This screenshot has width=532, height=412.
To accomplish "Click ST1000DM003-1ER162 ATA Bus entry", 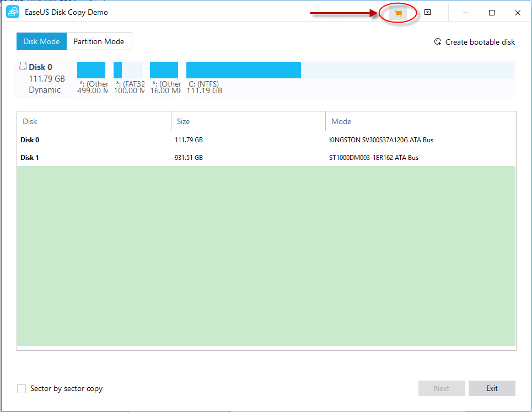I will [374, 158].
